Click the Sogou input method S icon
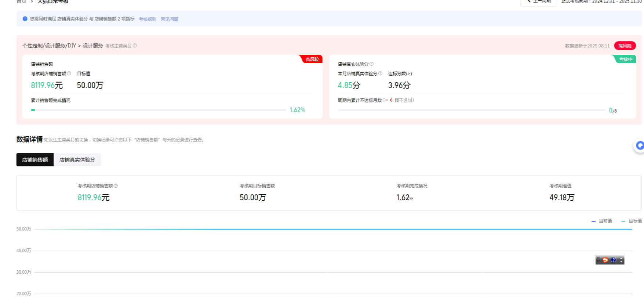The height and width of the screenshot is (306, 644). pyautogui.click(x=605, y=260)
